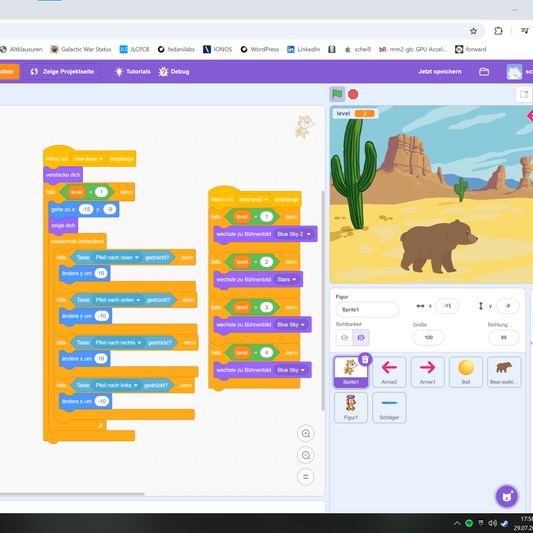Open Blue Sky dropdown under level = 3
Screen dimensions: 533x533
tap(291, 325)
